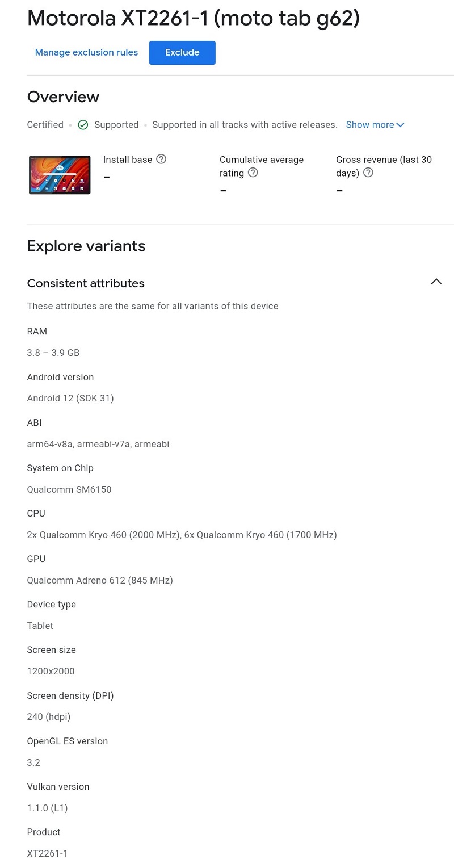454x868 pixels.
Task: Select the Qualcomm SM6150 chip value
Action: point(69,489)
